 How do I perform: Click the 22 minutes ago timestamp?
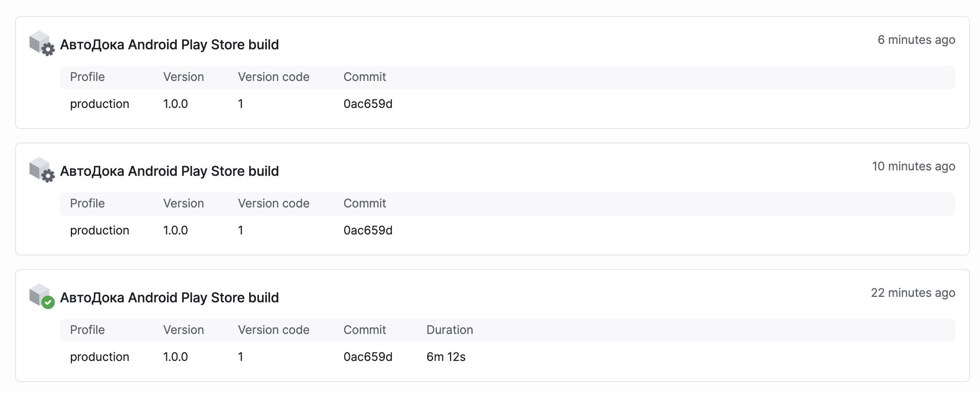coord(913,292)
